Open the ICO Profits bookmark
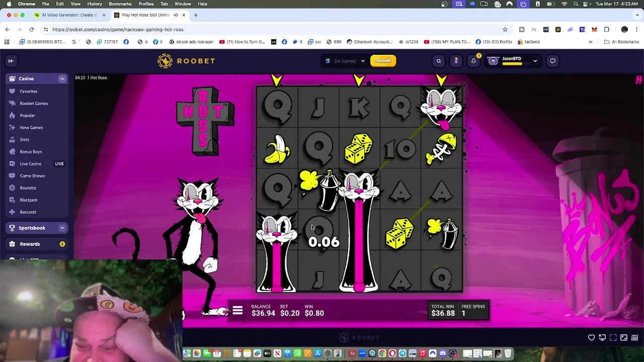644x362 pixels. pyautogui.click(x=494, y=42)
